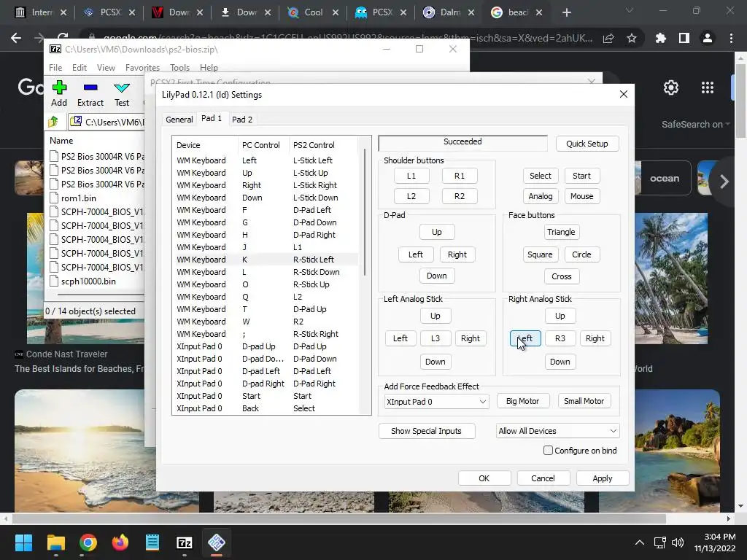Open Windows Start menu
747x560 pixels.
click(23, 542)
